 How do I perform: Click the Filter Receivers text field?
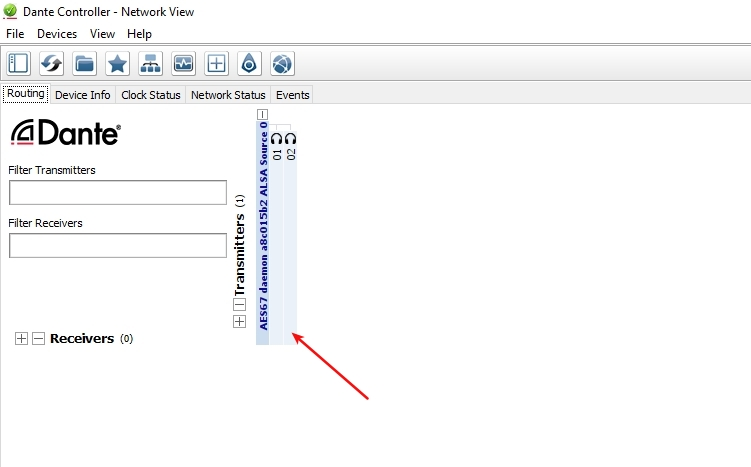118,245
